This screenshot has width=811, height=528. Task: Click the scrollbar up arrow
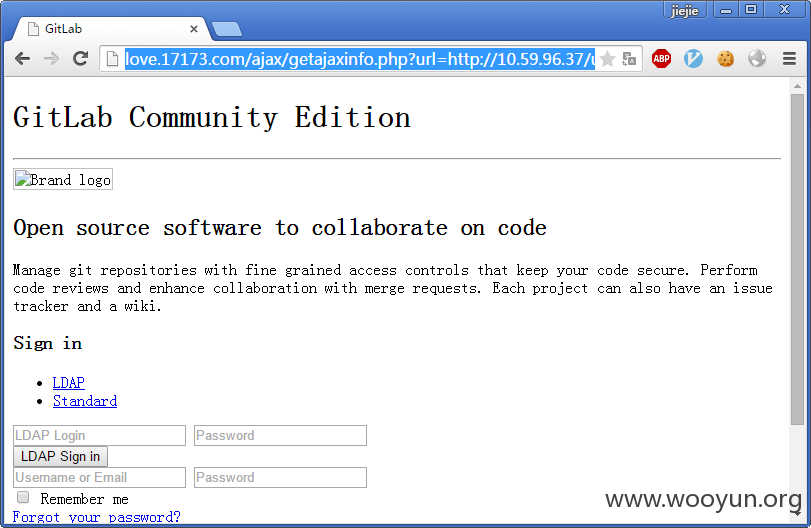pyautogui.click(x=797, y=86)
